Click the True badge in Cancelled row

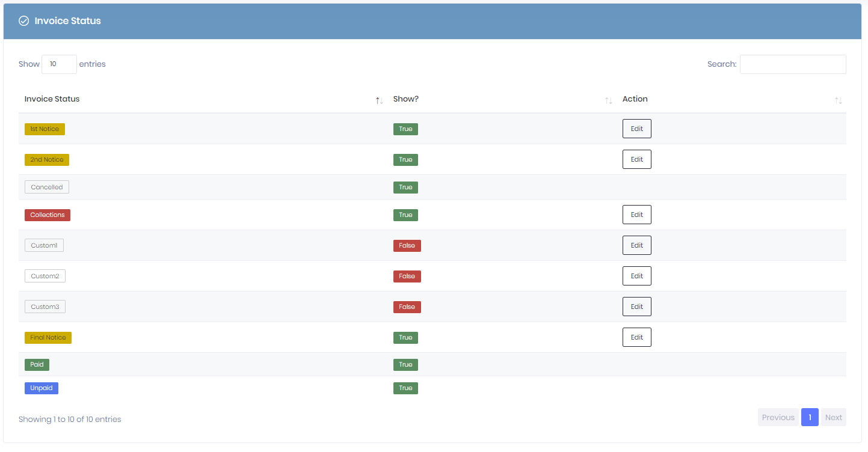(x=405, y=188)
